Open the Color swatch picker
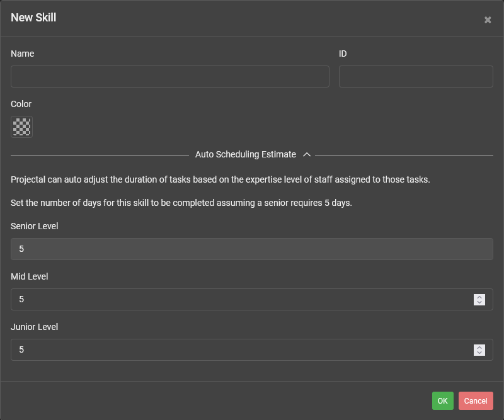This screenshot has height=420, width=504. 21,127
